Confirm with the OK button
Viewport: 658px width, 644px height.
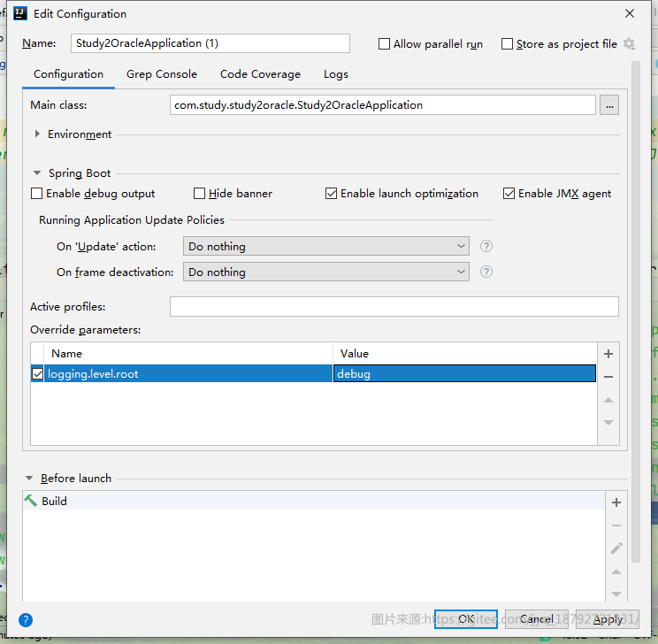pos(466,619)
